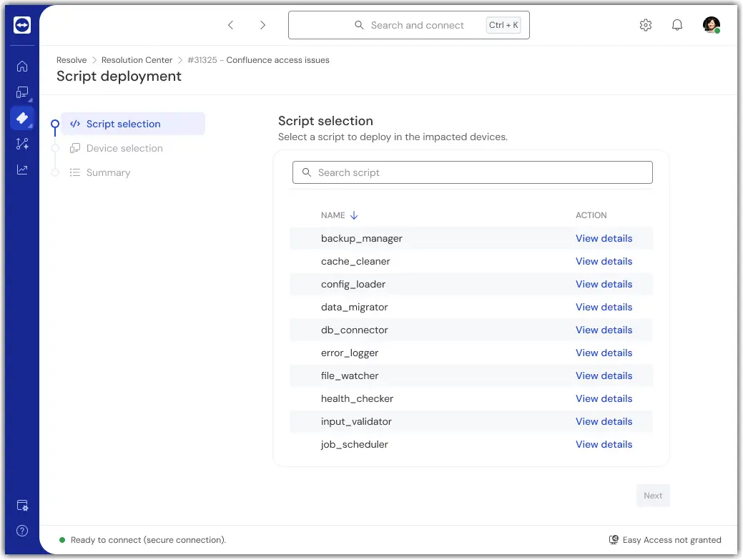The height and width of the screenshot is (560, 743).
Task: Select the db_connector script row
Action: tap(471, 330)
